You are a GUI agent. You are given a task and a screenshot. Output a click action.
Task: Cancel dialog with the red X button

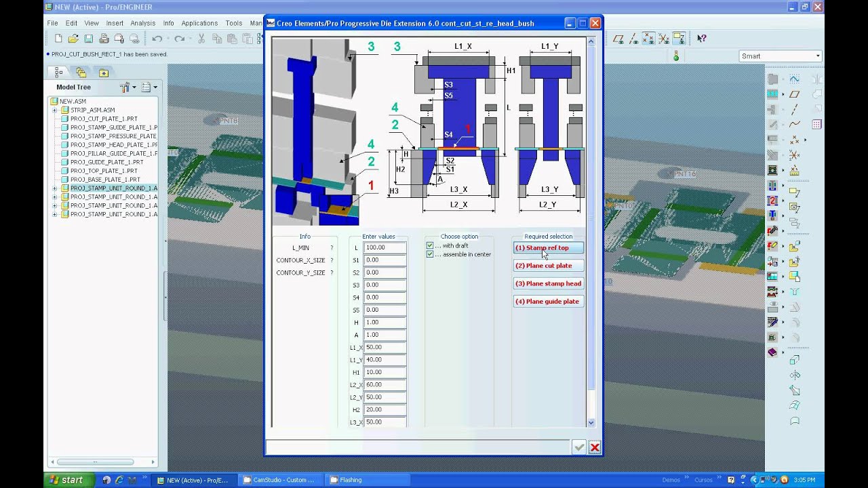pos(595,447)
